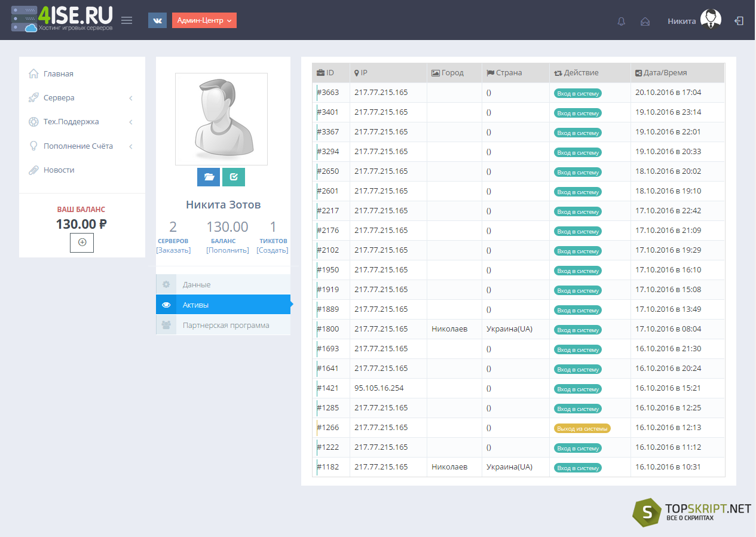Click the IP column header
The height and width of the screenshot is (537, 756).
tap(388, 73)
